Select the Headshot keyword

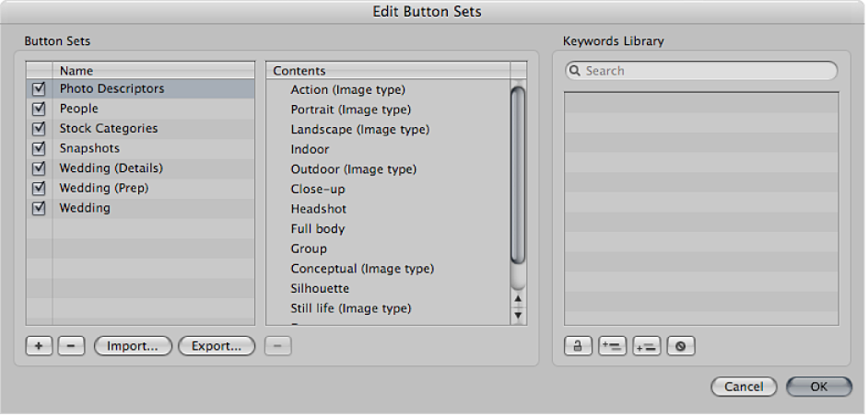pos(319,209)
